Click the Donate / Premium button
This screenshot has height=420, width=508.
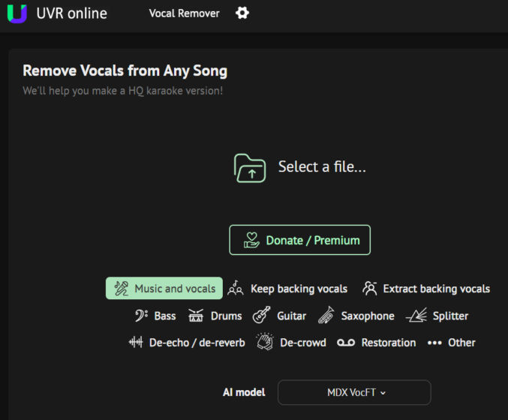pyautogui.click(x=299, y=240)
